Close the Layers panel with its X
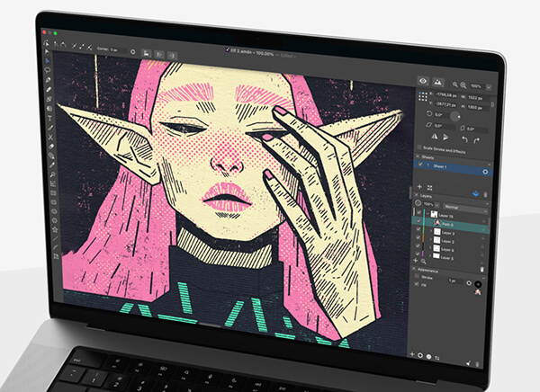 417,195
